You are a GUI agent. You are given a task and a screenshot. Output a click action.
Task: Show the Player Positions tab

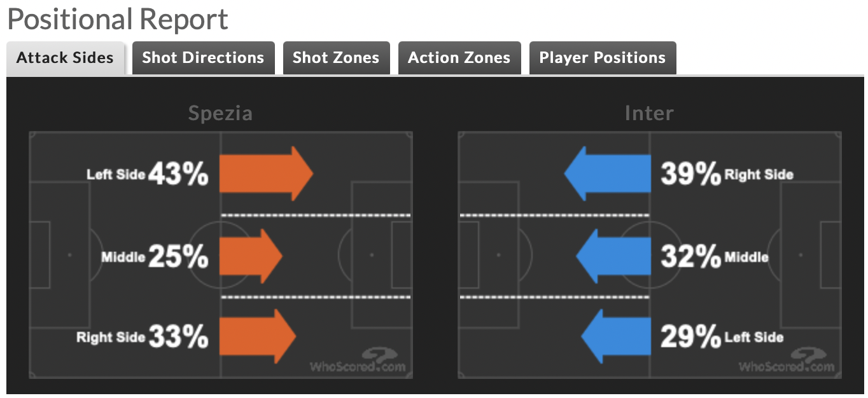[x=603, y=58]
